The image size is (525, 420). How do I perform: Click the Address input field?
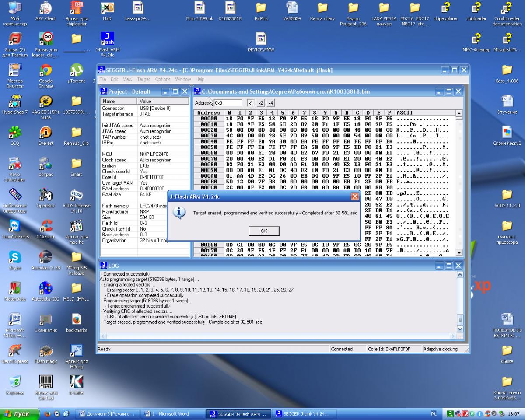227,103
